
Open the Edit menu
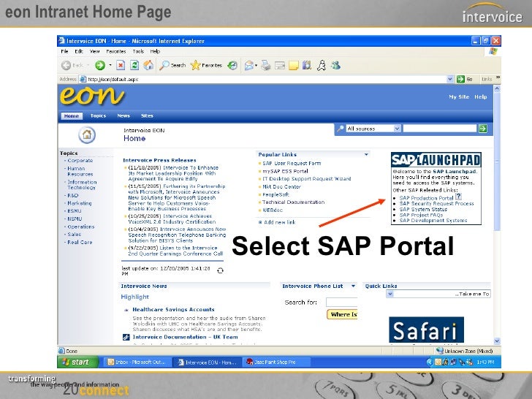(x=79, y=51)
